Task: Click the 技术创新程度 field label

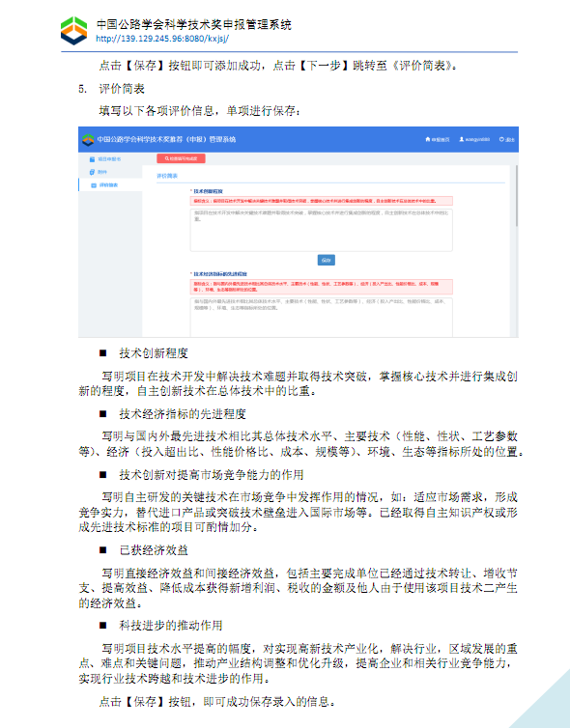Action: [x=206, y=191]
